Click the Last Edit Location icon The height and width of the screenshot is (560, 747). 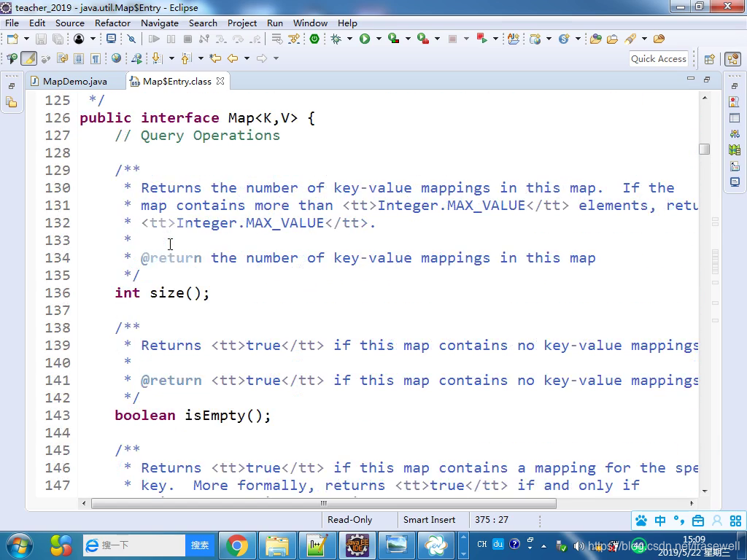215,58
